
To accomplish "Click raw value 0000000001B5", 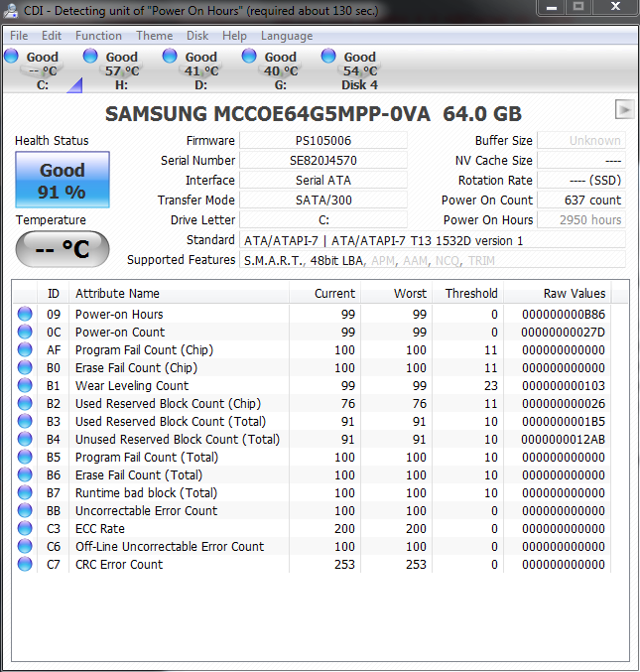I will pyautogui.click(x=564, y=421).
